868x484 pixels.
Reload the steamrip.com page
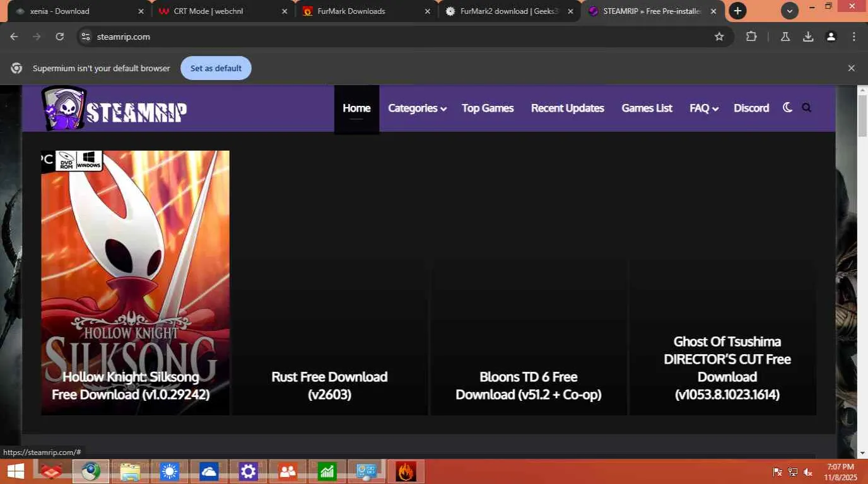59,37
